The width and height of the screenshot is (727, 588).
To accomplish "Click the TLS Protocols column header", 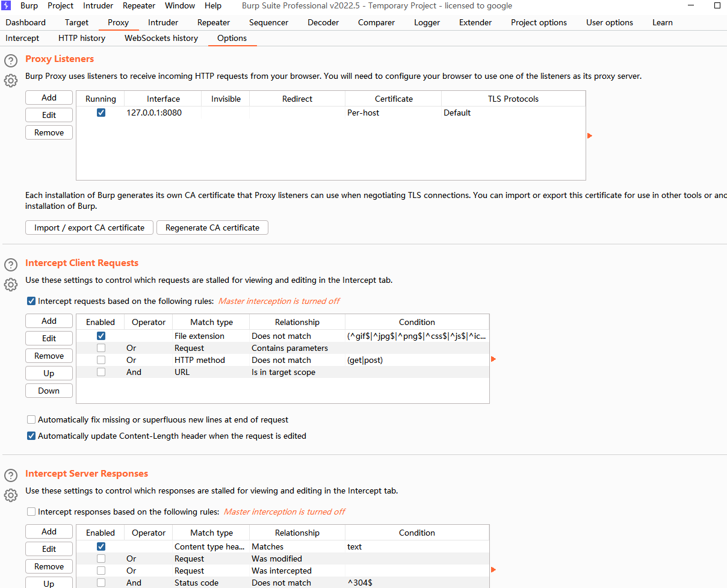I will click(x=513, y=99).
